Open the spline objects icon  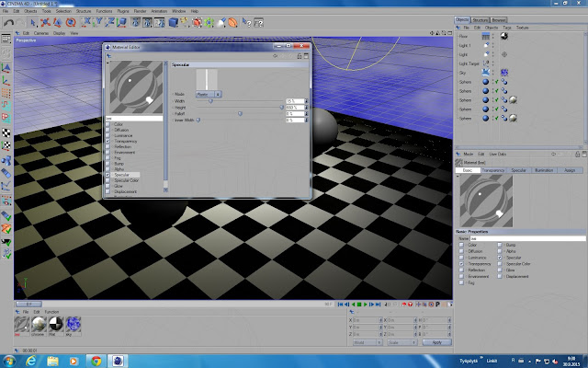coord(185,22)
